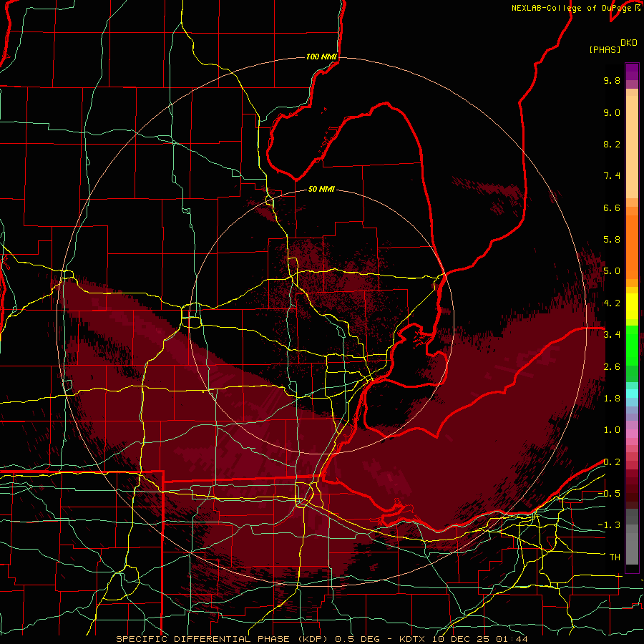
Task: Click the -1.3 value on the scale
Action: click(609, 525)
